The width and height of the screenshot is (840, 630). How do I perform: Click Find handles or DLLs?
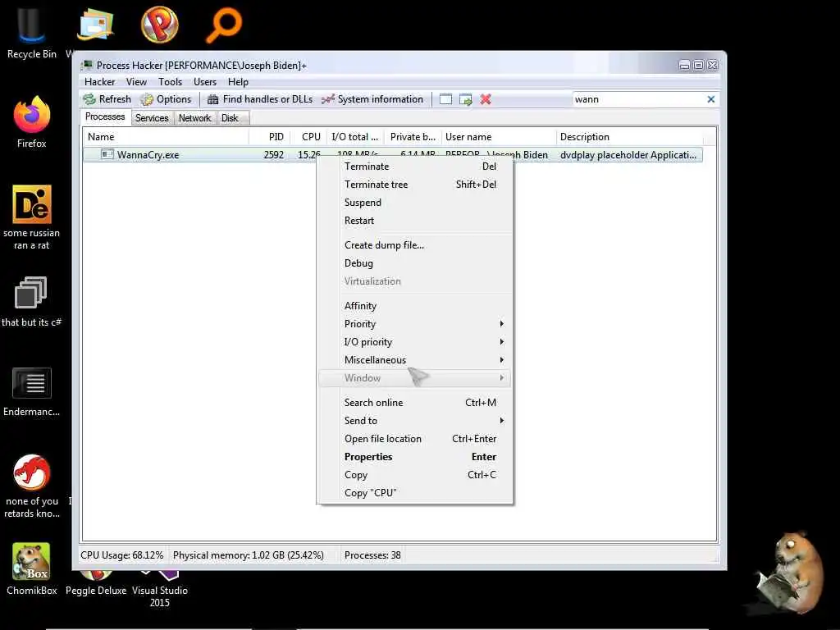260,99
